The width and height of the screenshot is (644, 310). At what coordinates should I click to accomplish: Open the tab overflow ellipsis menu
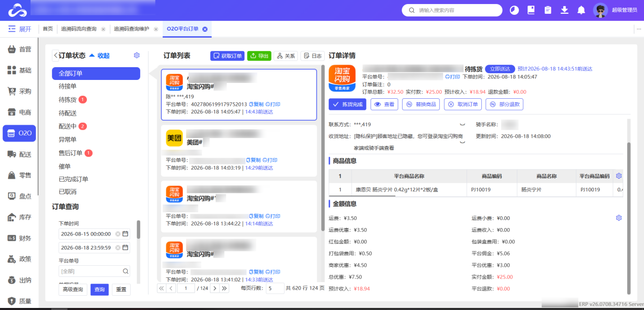point(639,29)
